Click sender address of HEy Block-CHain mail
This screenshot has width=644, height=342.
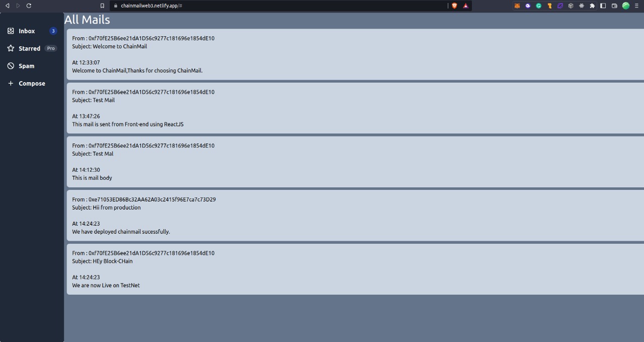coord(151,253)
